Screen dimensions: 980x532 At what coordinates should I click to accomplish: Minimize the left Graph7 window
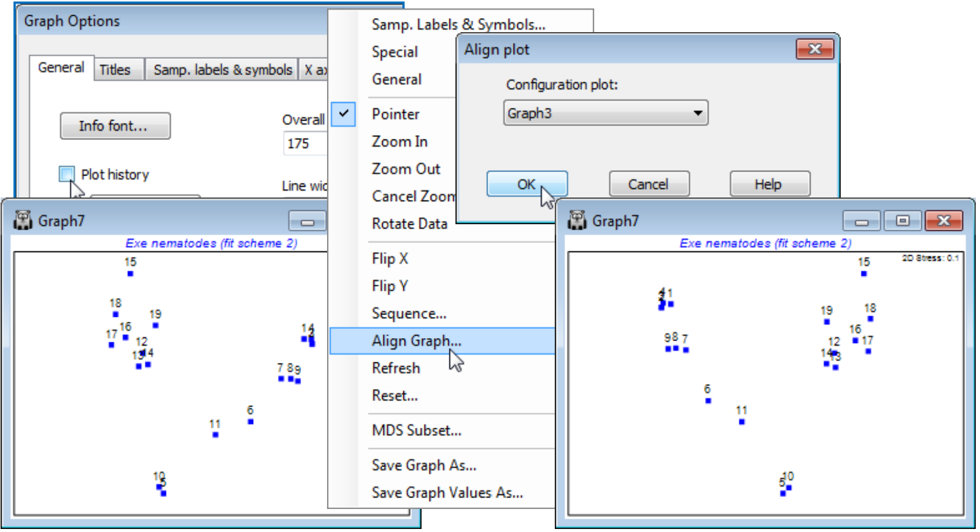(x=308, y=221)
